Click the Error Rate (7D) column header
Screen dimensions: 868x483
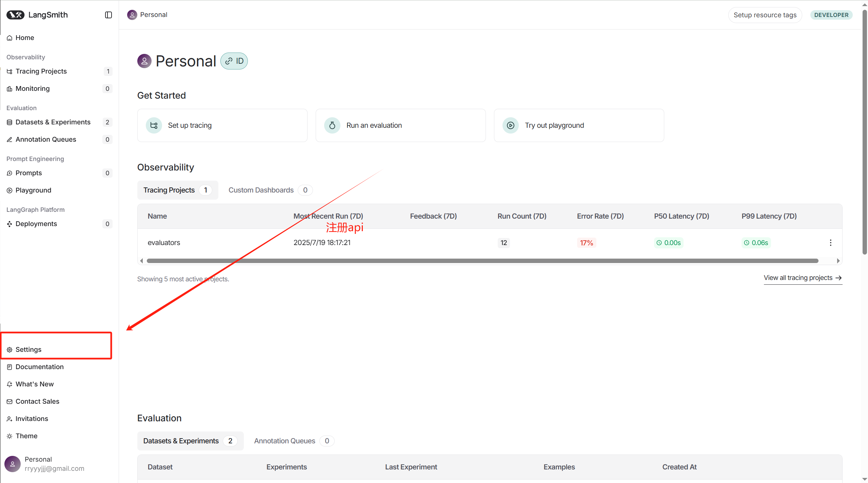(x=600, y=216)
